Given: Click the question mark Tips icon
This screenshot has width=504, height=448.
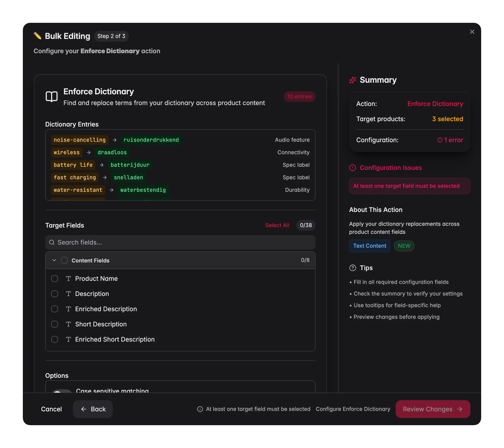Looking at the screenshot, I should click(353, 268).
